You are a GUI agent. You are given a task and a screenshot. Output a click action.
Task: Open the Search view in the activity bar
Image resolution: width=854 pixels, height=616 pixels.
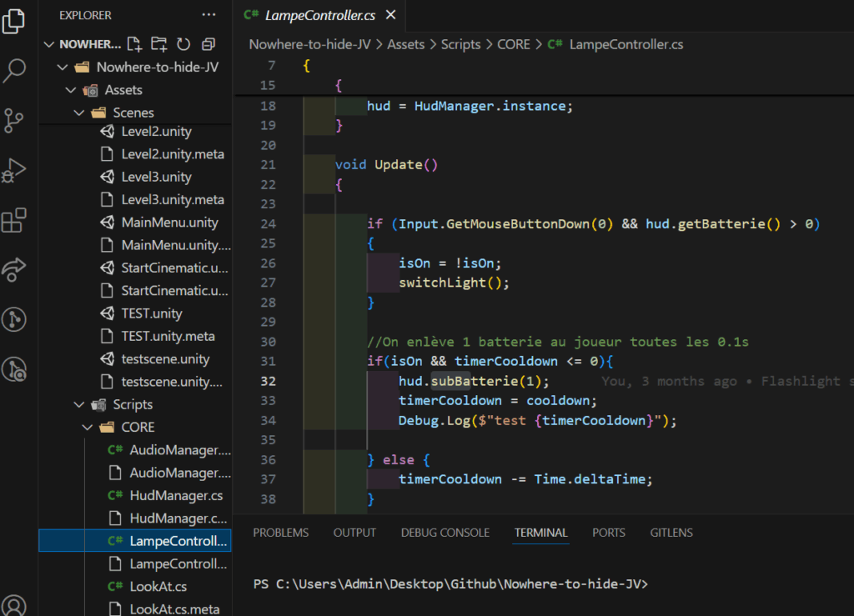pyautogui.click(x=14, y=71)
